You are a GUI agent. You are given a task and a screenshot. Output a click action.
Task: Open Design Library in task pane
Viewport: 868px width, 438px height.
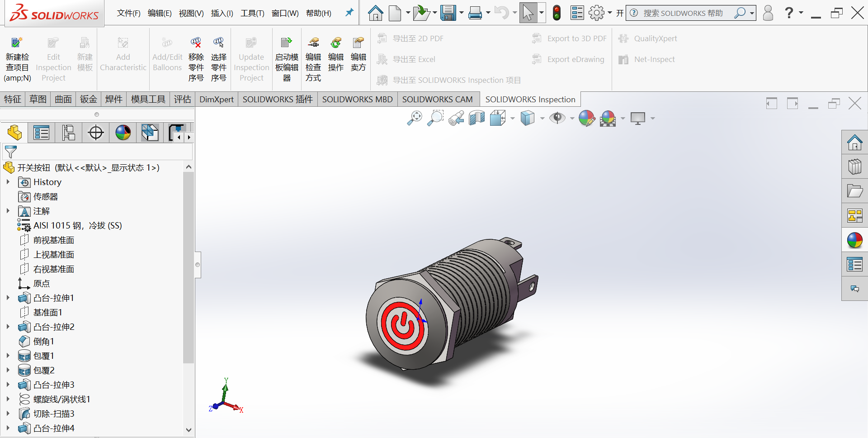(854, 167)
